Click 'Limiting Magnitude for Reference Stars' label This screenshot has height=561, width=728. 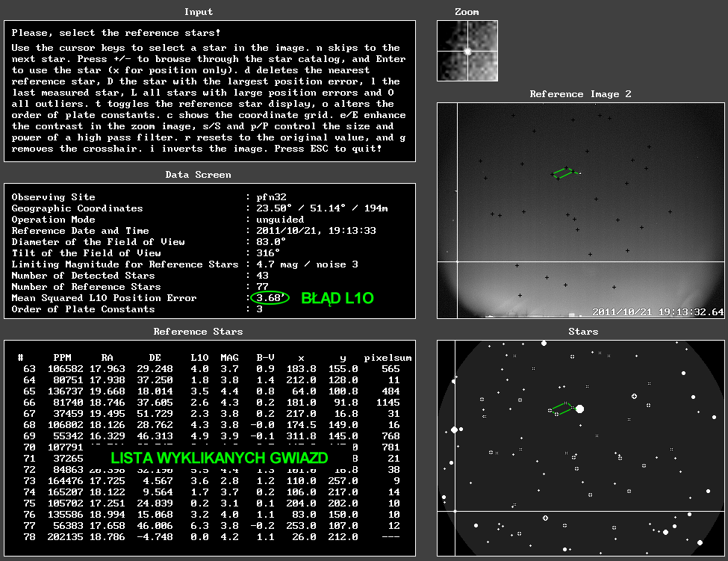coord(125,264)
